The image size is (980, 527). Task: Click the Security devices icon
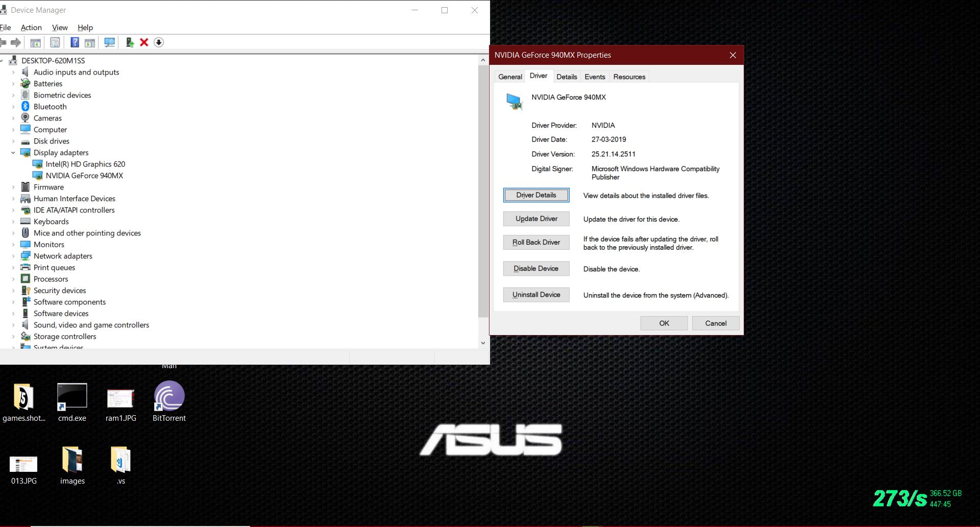(x=26, y=291)
